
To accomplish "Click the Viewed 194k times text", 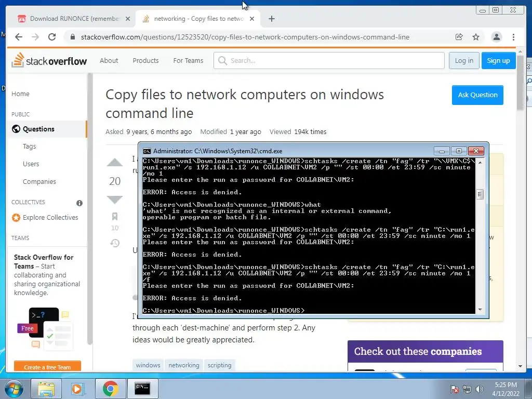I will [298, 131].
